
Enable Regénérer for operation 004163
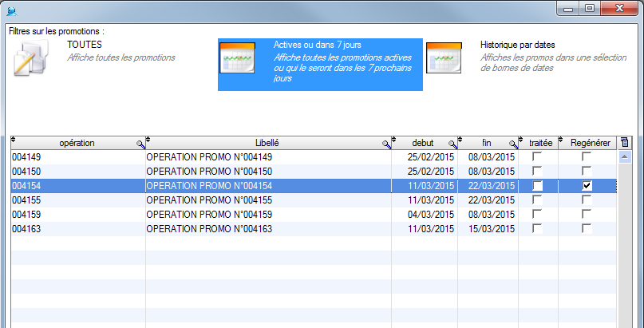pos(587,228)
